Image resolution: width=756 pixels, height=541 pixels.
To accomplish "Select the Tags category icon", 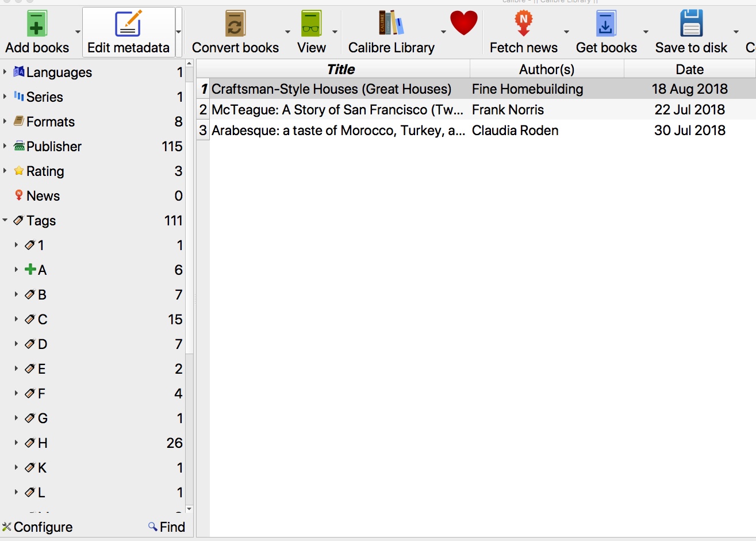I will 19,220.
